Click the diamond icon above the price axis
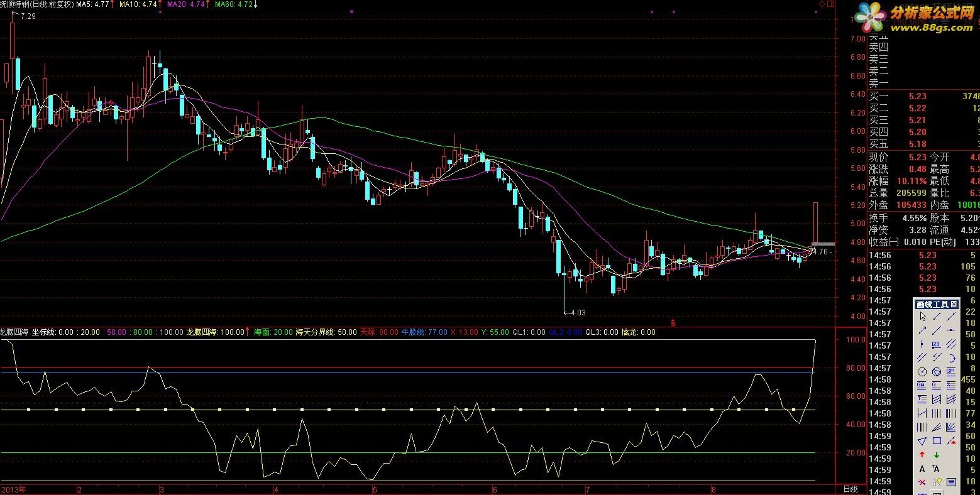The width and height of the screenshot is (980, 495). [822, 4]
